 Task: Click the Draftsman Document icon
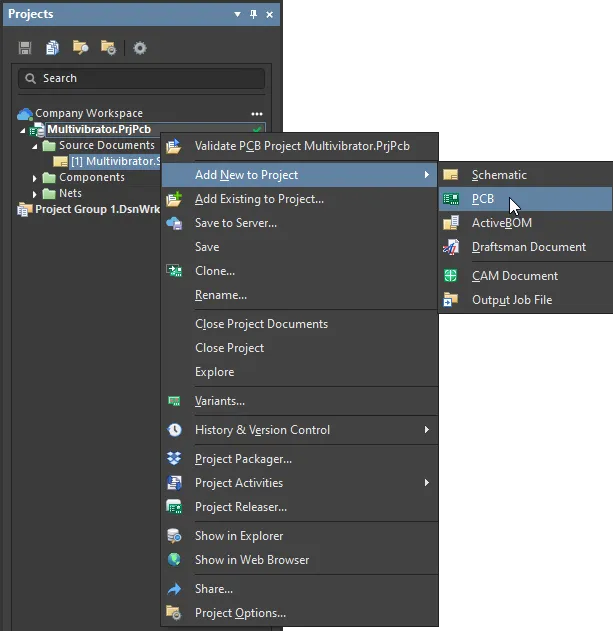pos(450,247)
